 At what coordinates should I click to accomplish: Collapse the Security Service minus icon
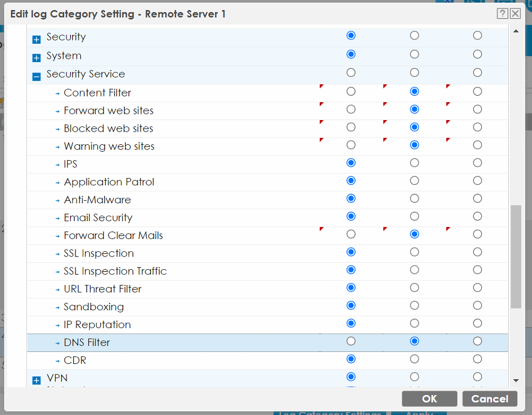coord(36,76)
